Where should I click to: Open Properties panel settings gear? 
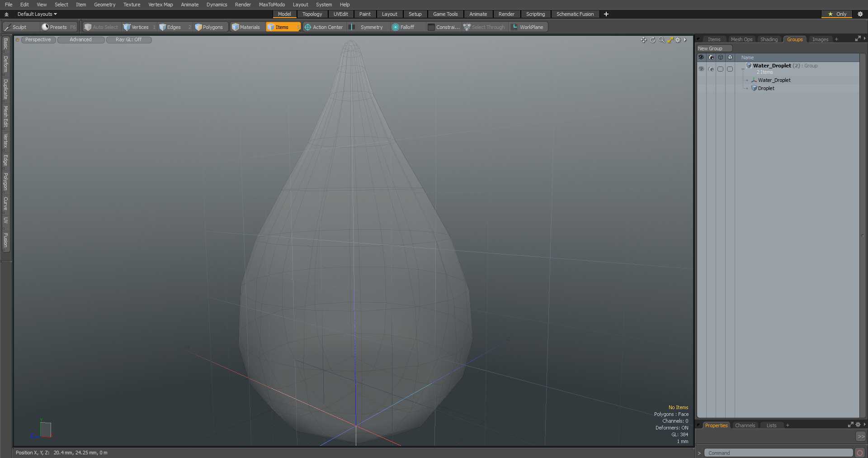(858, 425)
